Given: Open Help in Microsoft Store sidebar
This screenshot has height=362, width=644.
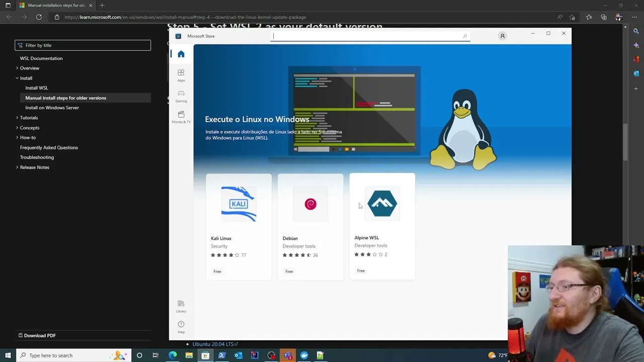Looking at the screenshot, I should [181, 327].
